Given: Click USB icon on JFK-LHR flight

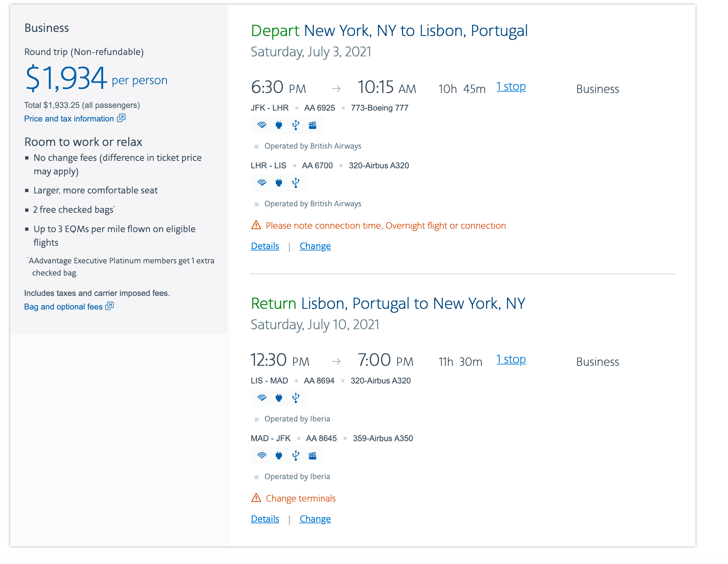Looking at the screenshot, I should 296,125.
